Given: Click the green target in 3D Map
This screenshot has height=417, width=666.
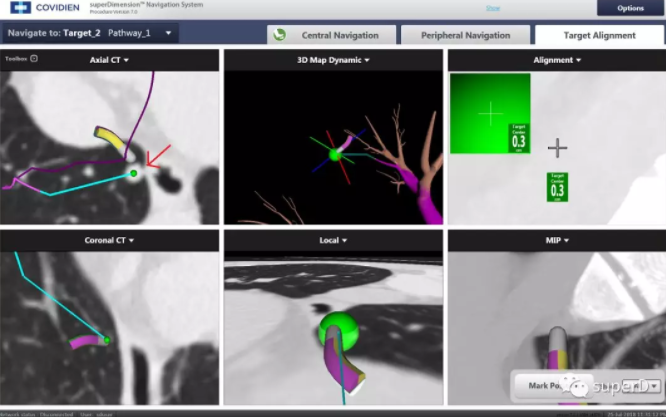Looking at the screenshot, I should (x=335, y=154).
